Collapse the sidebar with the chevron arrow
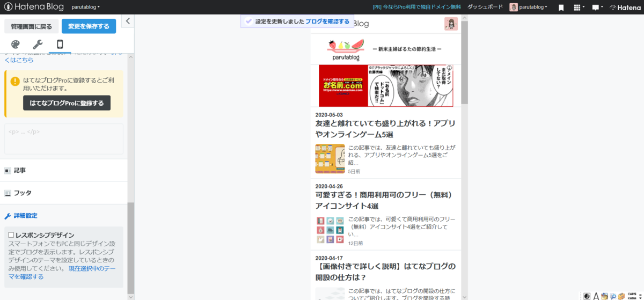 [x=128, y=21]
